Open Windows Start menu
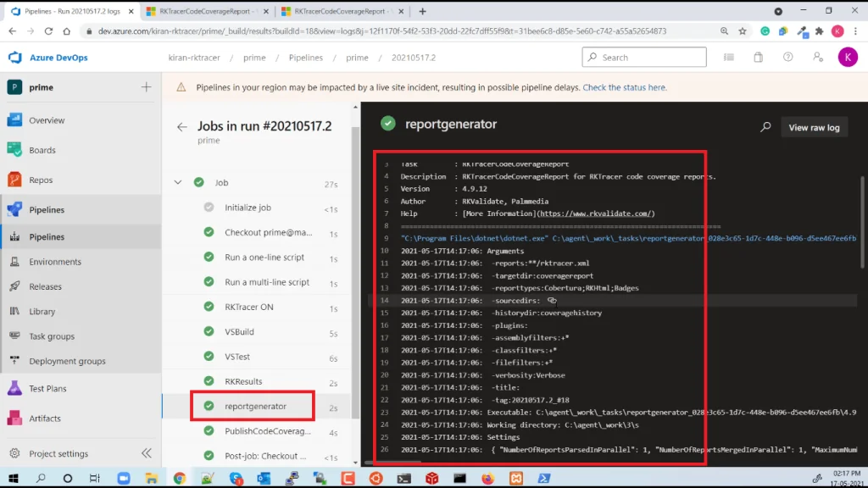Viewport: 868px width, 488px height. point(14,478)
